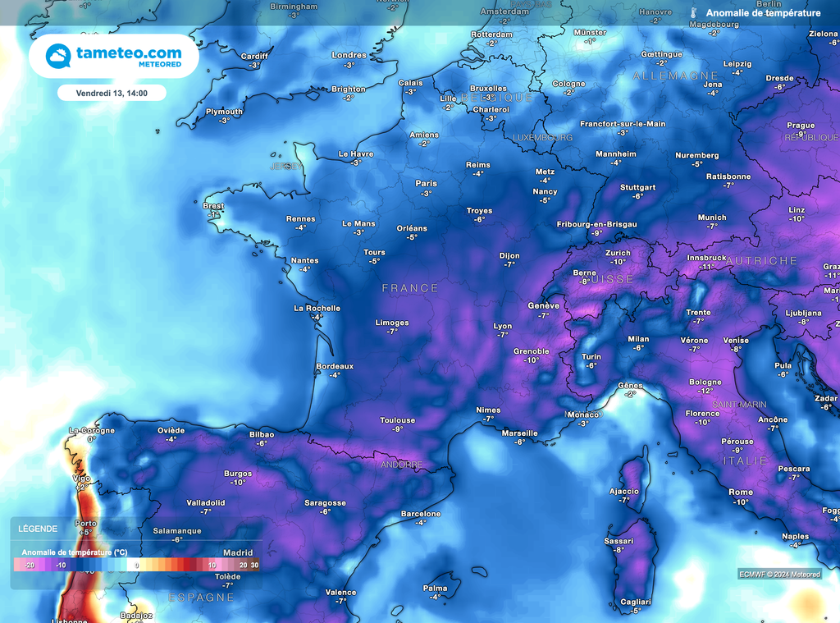Select the Toulouse city label
Screen dimensions: 840x623
398,420
